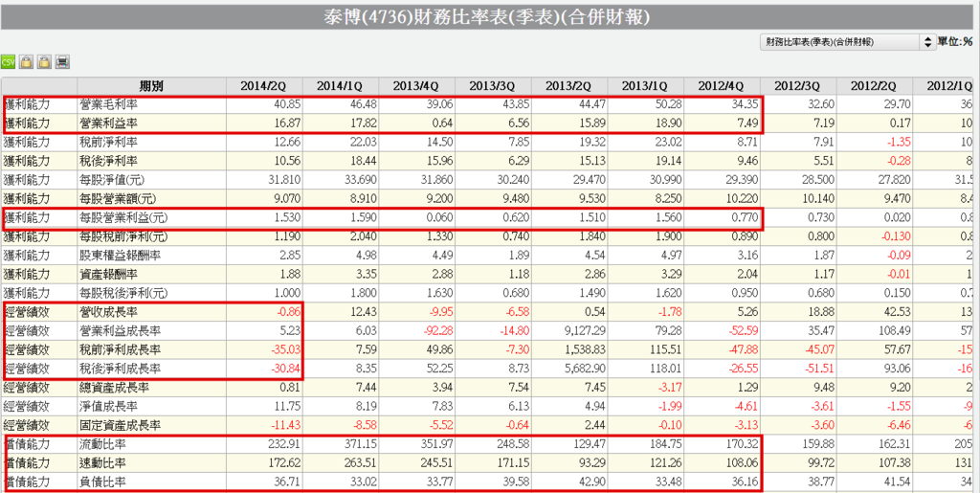Click the 每股營業利益(元) row label
Screen dimensions: 980x493
pos(123,218)
